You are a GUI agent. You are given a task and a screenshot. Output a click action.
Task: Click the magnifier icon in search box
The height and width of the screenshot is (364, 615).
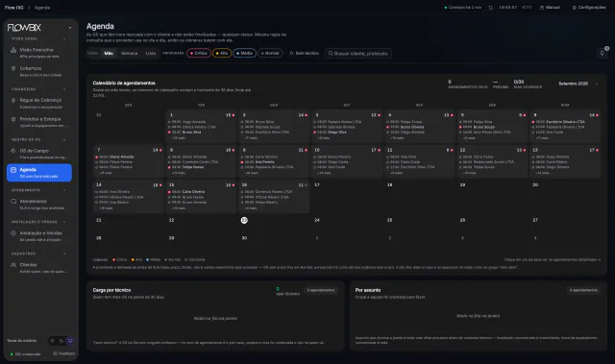click(x=331, y=53)
